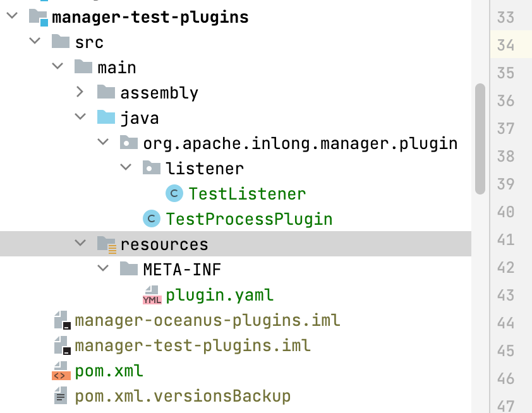The width and height of the screenshot is (532, 413).
Task: Expand the assembly folder
Action: [x=80, y=92]
